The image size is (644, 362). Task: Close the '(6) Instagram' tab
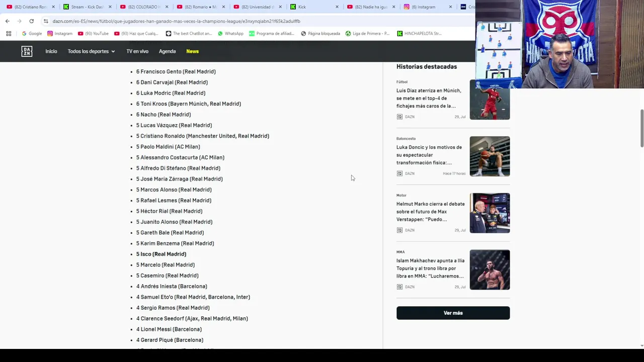(451, 7)
